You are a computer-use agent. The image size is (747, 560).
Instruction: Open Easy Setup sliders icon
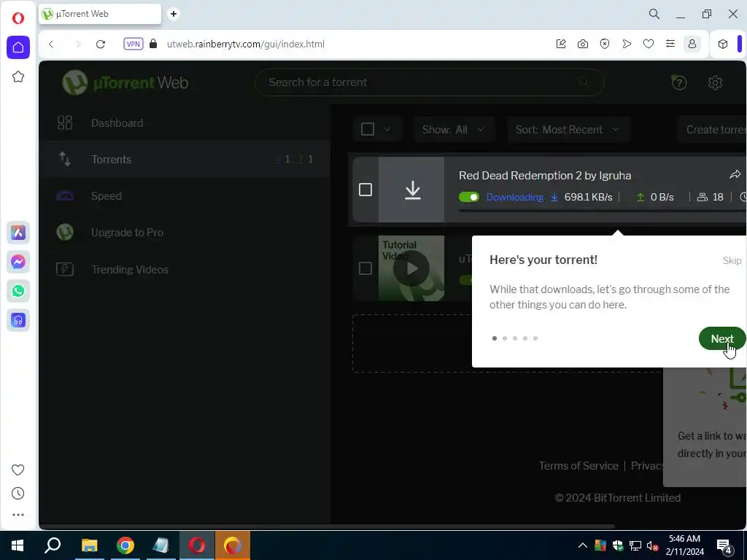670,44
